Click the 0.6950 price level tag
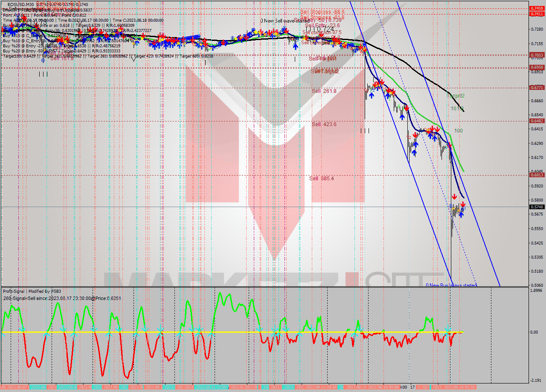The width and height of the screenshot is (546, 392). (536, 67)
